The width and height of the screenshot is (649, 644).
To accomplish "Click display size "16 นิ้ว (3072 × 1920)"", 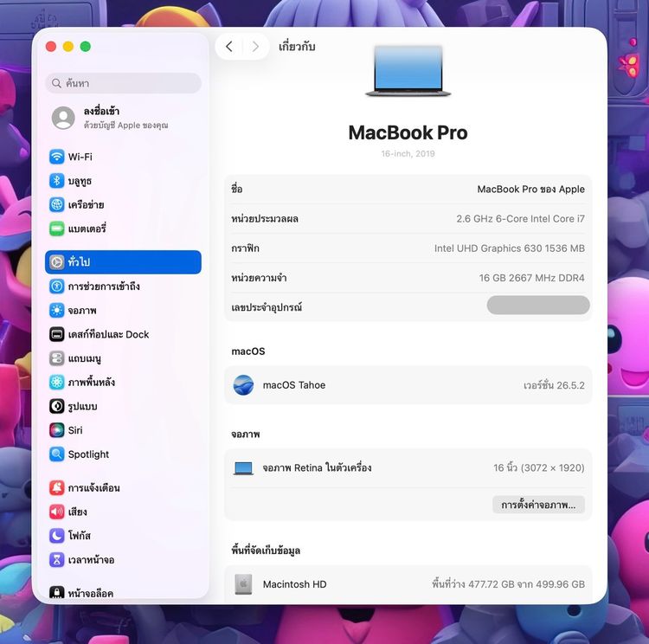I will tap(539, 468).
